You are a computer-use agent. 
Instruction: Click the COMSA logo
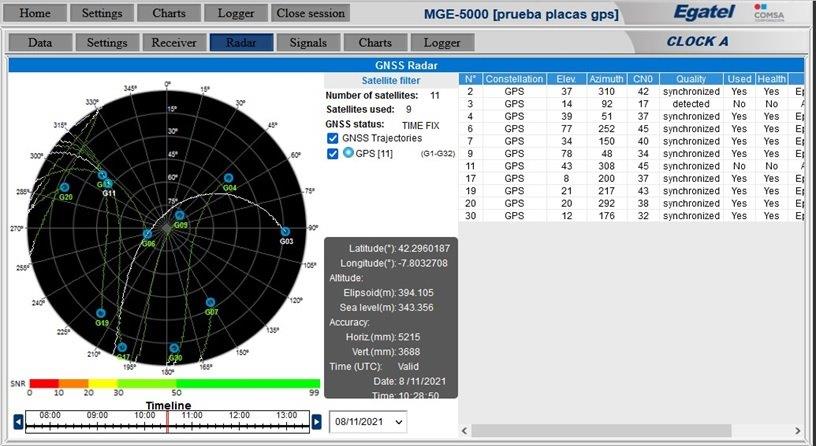(x=769, y=12)
